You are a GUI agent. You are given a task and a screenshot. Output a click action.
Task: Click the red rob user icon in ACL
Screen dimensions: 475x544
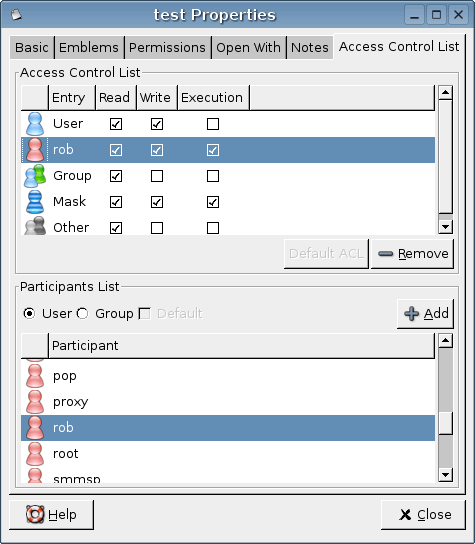pyautogui.click(x=35, y=150)
